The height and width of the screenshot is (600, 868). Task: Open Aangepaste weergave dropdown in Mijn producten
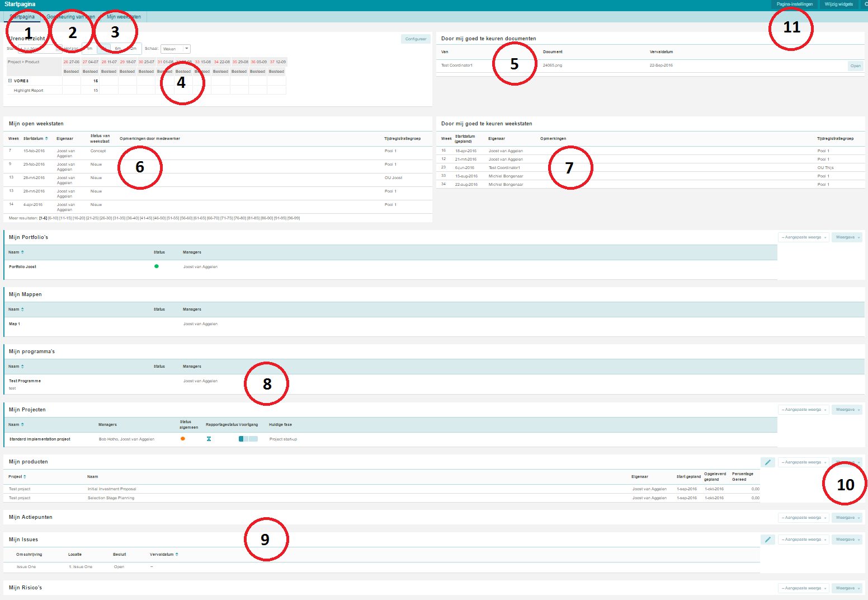point(803,462)
